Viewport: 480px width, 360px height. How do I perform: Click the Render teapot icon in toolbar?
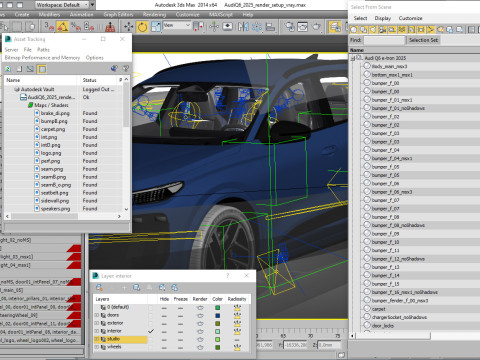[316, 27]
